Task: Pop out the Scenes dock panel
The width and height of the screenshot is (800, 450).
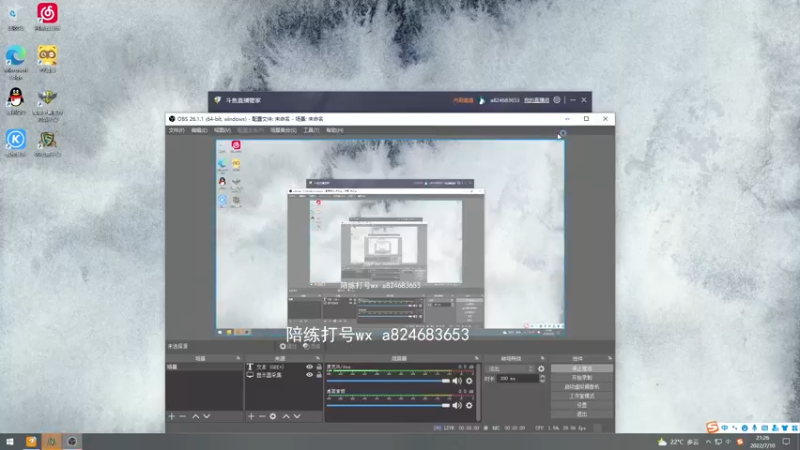Action: pos(238,359)
